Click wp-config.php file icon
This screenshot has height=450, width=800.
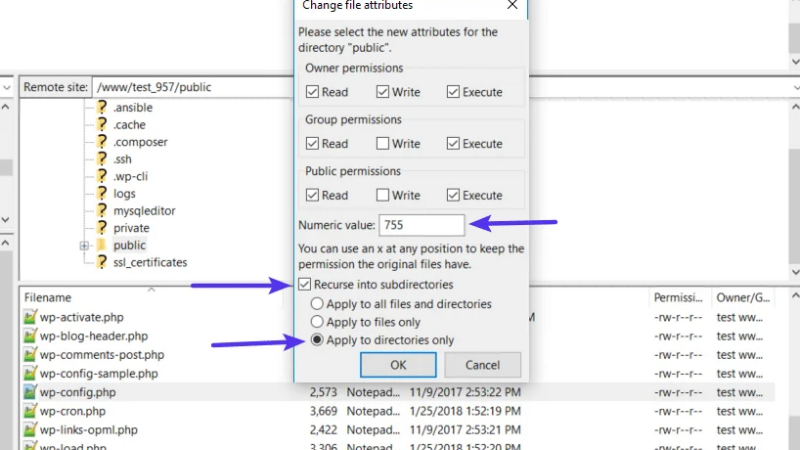click(x=30, y=392)
